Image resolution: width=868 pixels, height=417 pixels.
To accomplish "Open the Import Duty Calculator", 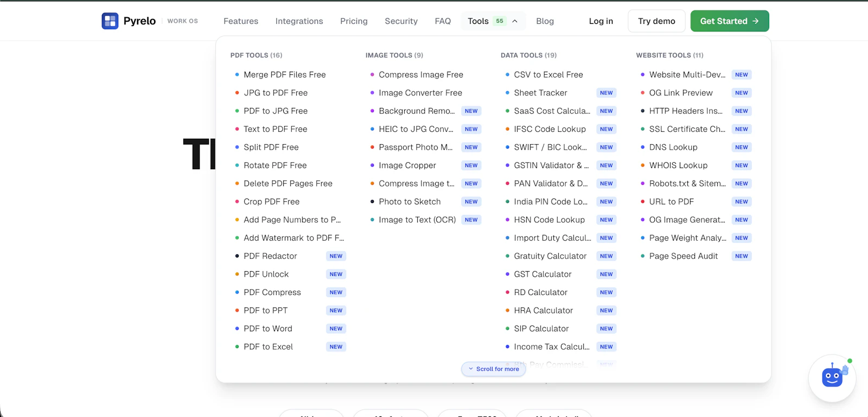I will (x=552, y=238).
